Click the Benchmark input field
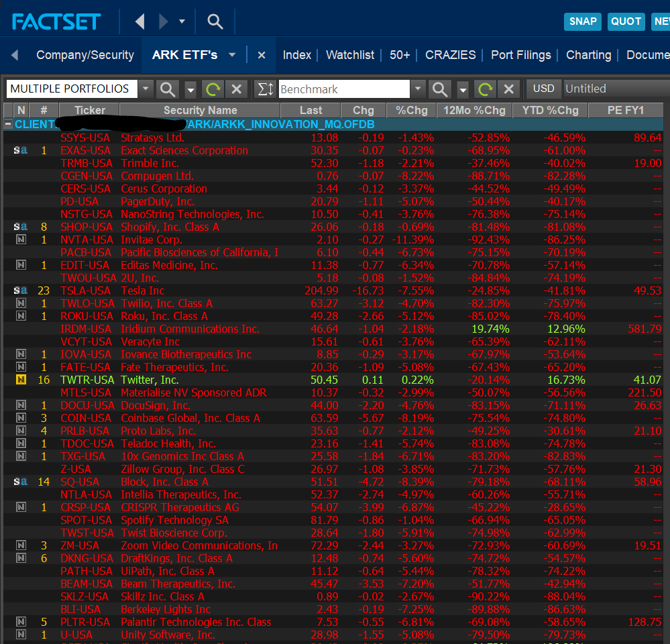670x644 pixels. click(x=344, y=89)
